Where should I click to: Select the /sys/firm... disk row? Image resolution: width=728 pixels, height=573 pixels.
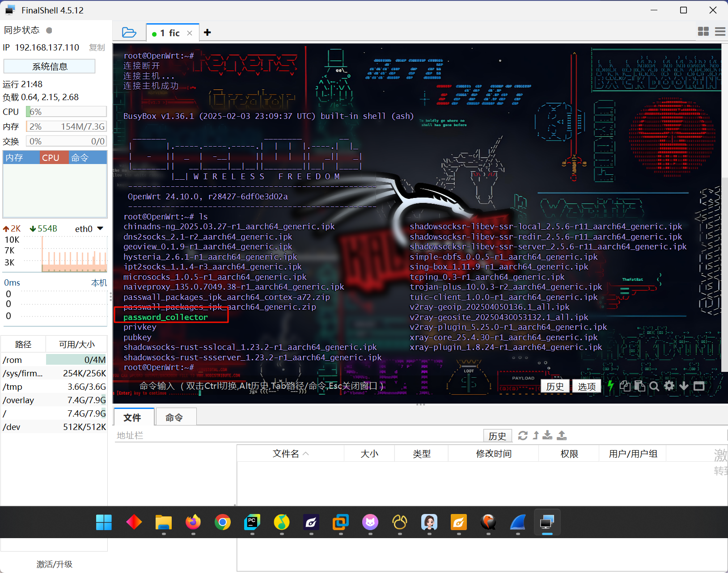tap(54, 373)
